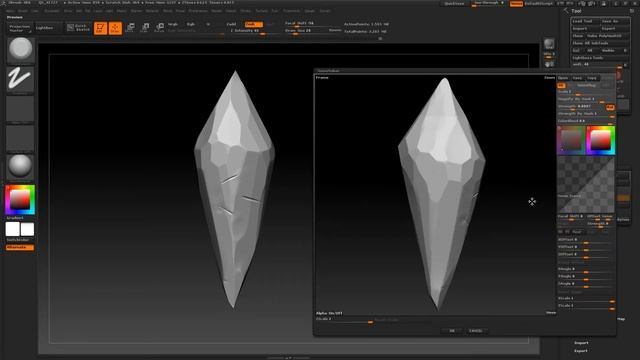
Task: Open Projection Master
Action: pos(20,28)
